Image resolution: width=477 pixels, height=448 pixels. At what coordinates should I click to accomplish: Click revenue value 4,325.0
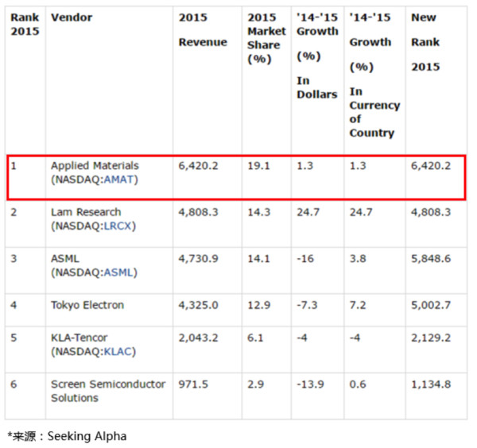[198, 305]
